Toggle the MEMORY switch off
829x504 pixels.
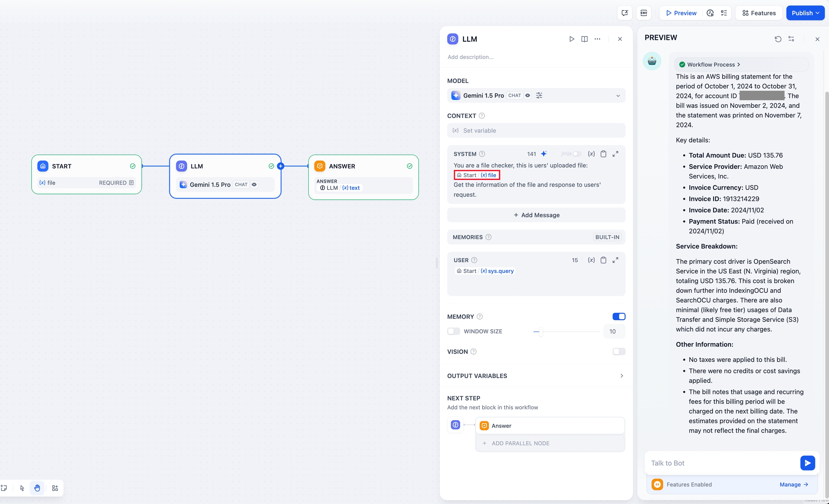click(x=619, y=317)
